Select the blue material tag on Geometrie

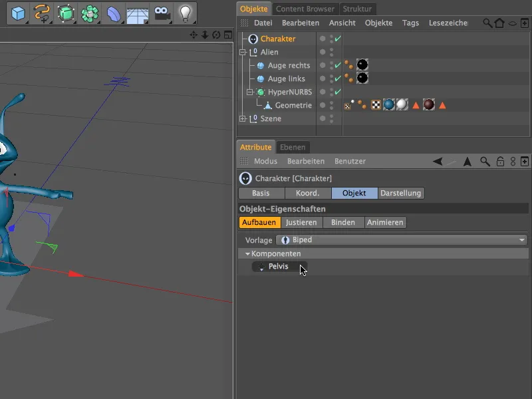click(389, 105)
